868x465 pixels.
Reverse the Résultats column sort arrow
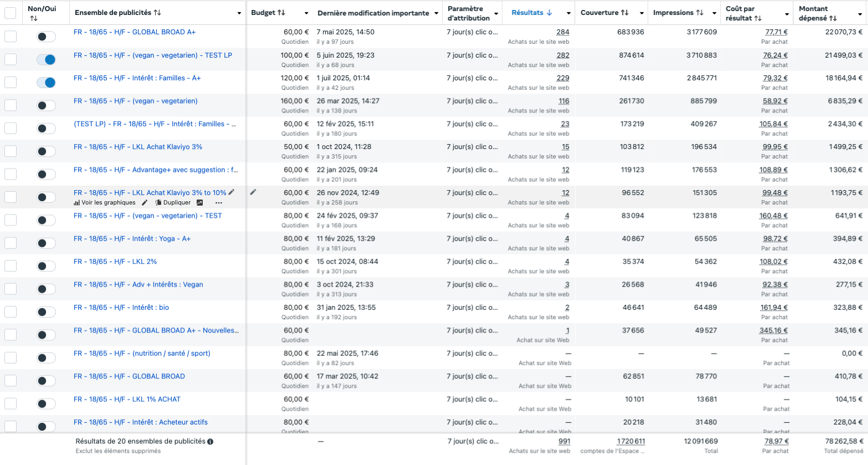[549, 13]
